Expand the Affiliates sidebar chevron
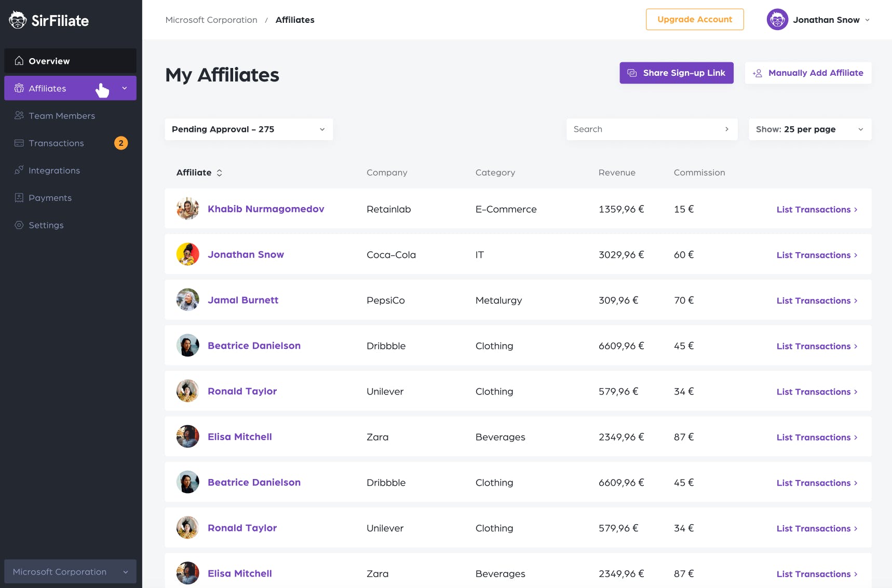Screen dimensions: 892x588 pos(125,88)
